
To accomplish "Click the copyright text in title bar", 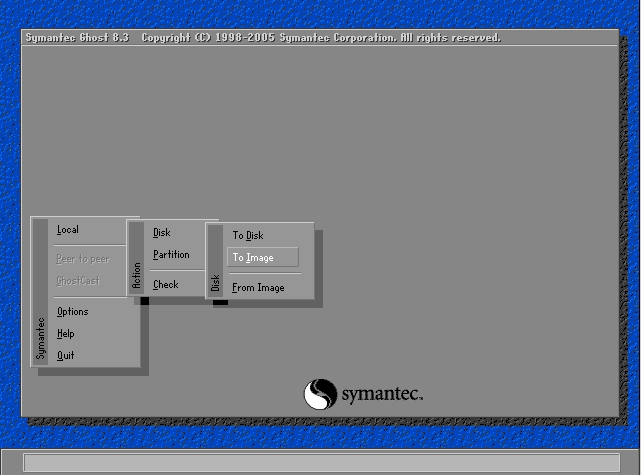I will 321,38.
